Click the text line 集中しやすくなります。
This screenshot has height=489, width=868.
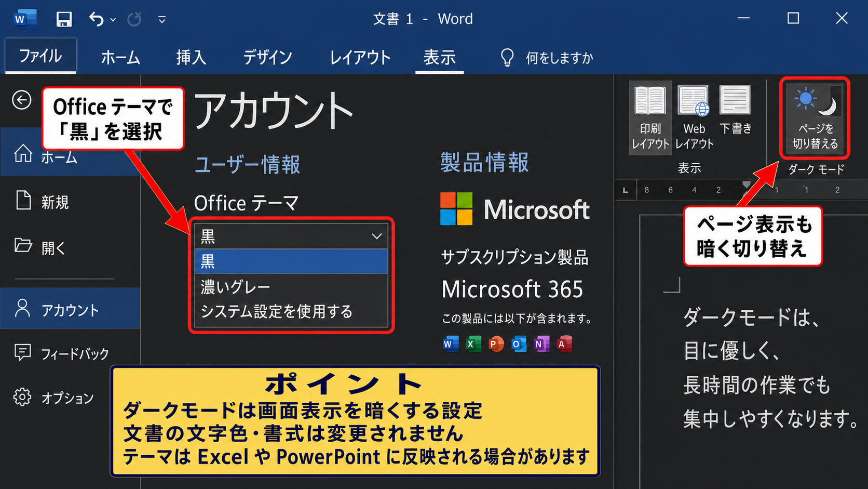[771, 419]
